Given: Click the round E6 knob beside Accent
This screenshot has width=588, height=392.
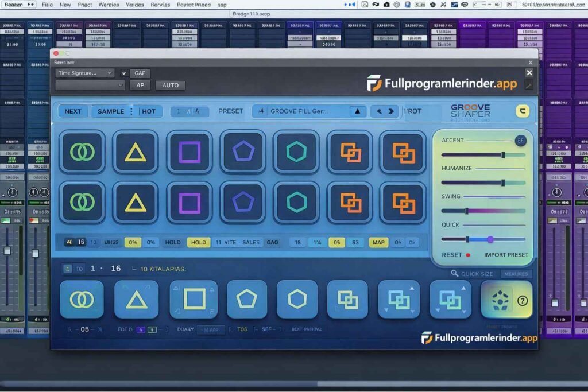Looking at the screenshot, I should click(x=520, y=141).
